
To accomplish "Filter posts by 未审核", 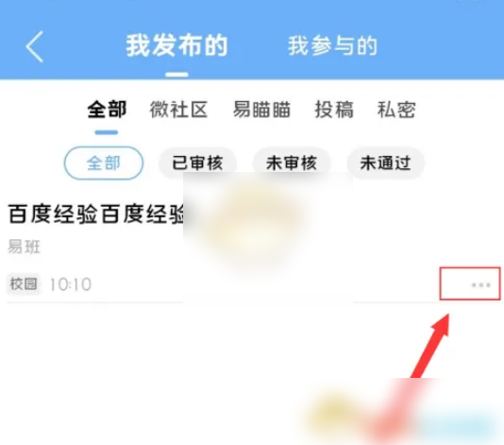I will pos(292,163).
